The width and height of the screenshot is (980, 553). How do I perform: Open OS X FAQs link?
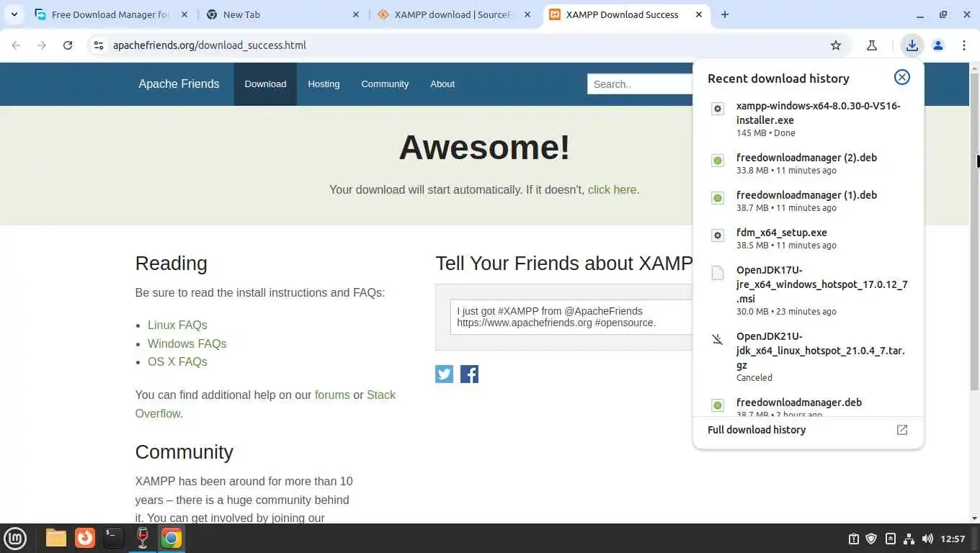177,362
